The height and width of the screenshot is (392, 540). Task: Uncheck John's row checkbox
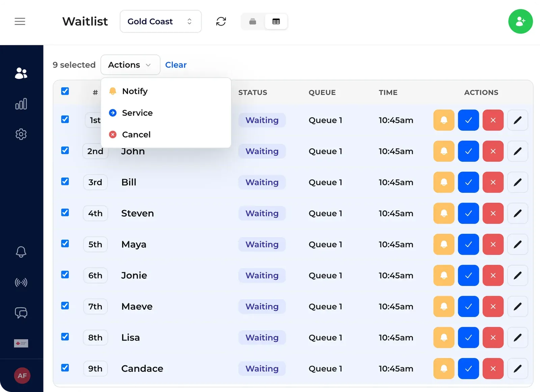65,150
